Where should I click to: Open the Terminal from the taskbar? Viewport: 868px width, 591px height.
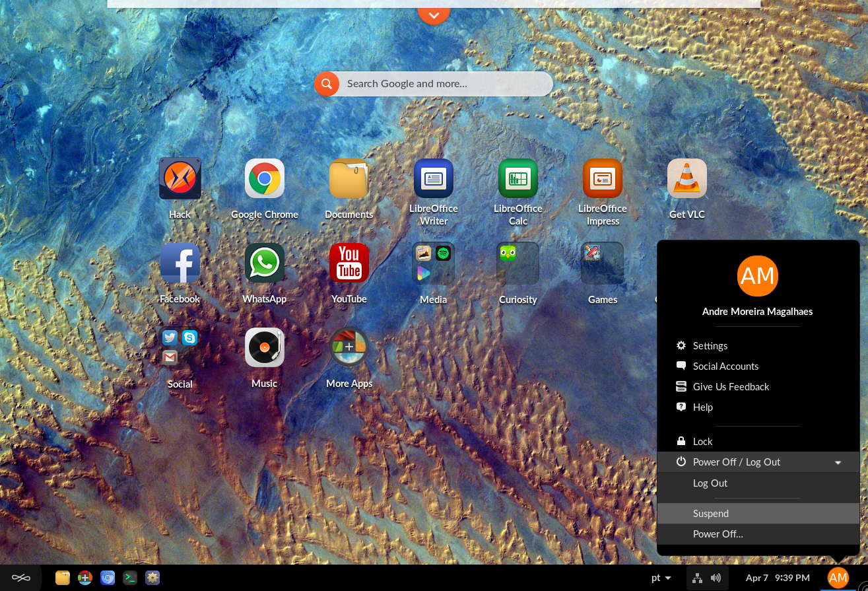click(129, 578)
